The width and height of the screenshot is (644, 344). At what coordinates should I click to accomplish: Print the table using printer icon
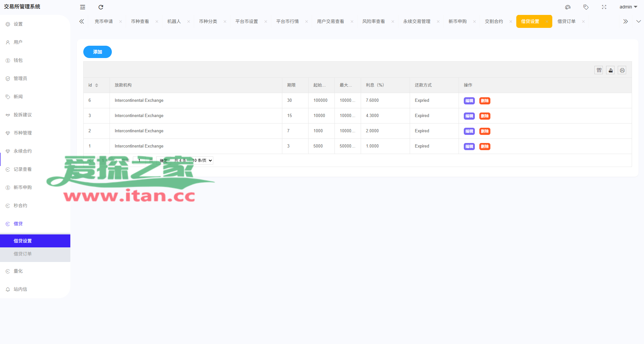pos(622,70)
